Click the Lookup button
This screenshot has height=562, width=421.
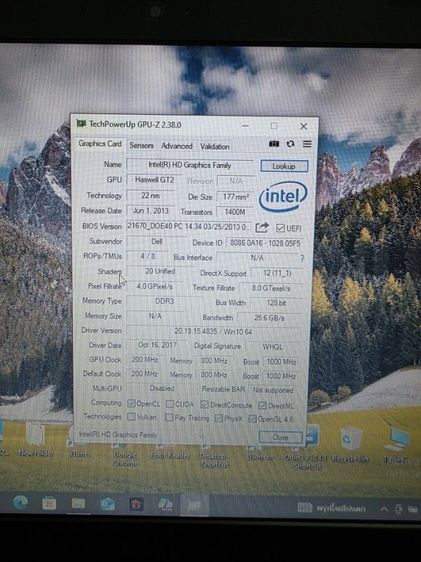(x=284, y=166)
